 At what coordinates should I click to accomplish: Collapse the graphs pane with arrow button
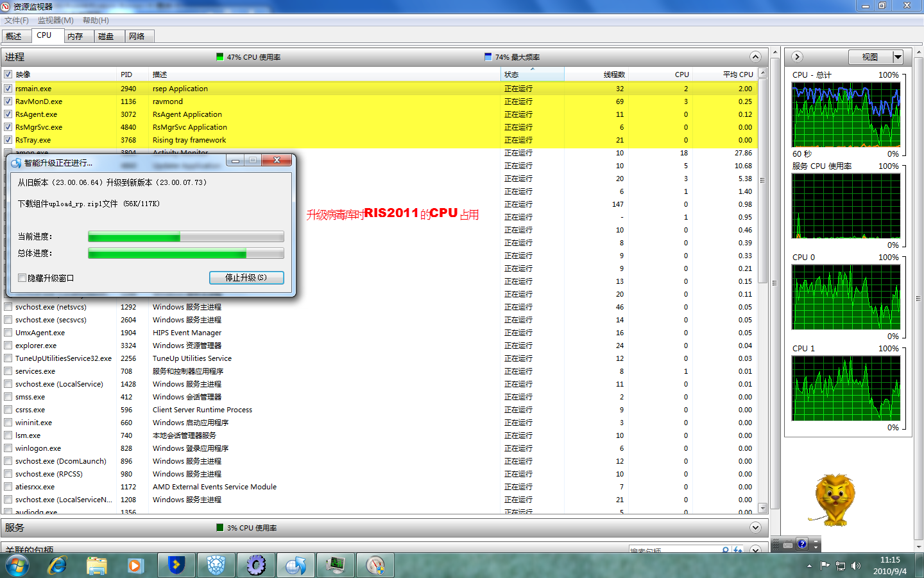[x=797, y=57]
